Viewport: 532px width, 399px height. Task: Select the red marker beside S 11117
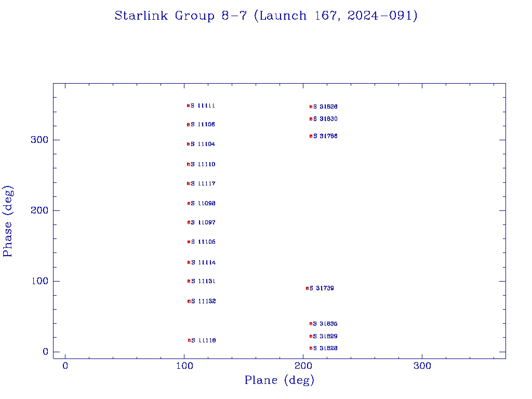(x=189, y=183)
